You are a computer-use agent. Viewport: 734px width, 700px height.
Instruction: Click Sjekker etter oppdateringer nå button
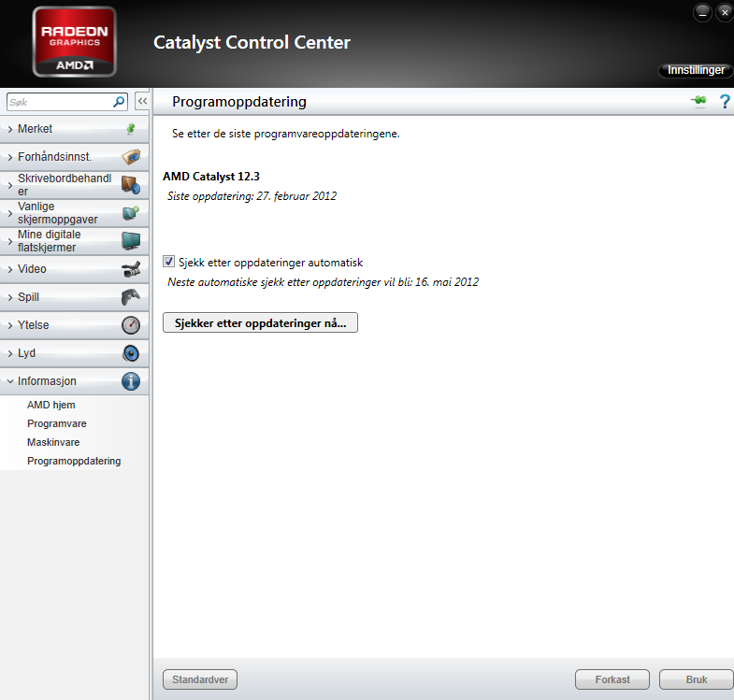(x=260, y=322)
